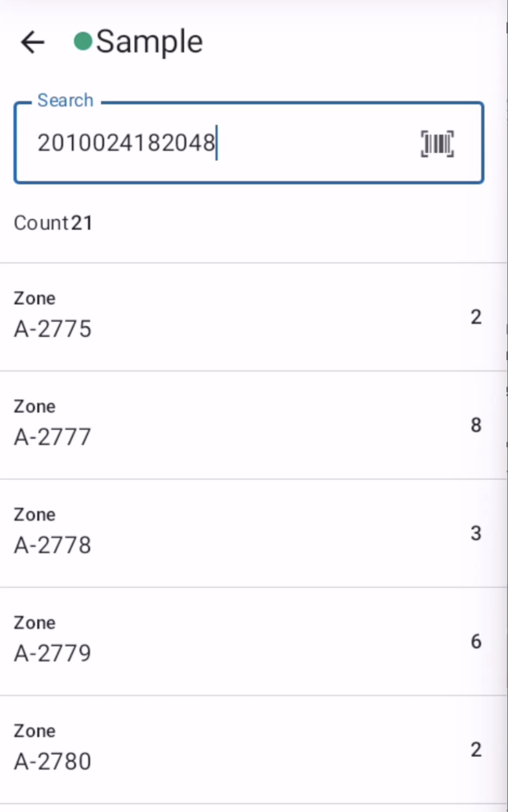This screenshot has height=812, width=508.
Task: Tap the green status dot
Action: click(83, 41)
